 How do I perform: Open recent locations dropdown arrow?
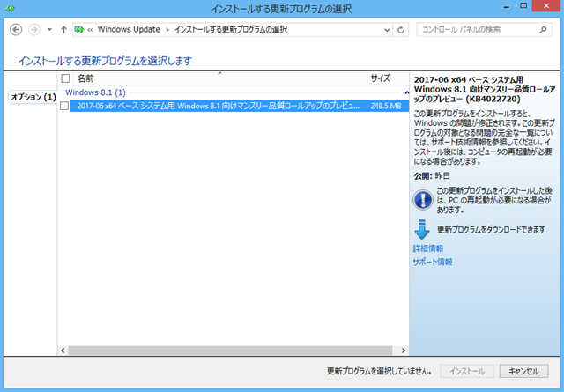click(49, 29)
